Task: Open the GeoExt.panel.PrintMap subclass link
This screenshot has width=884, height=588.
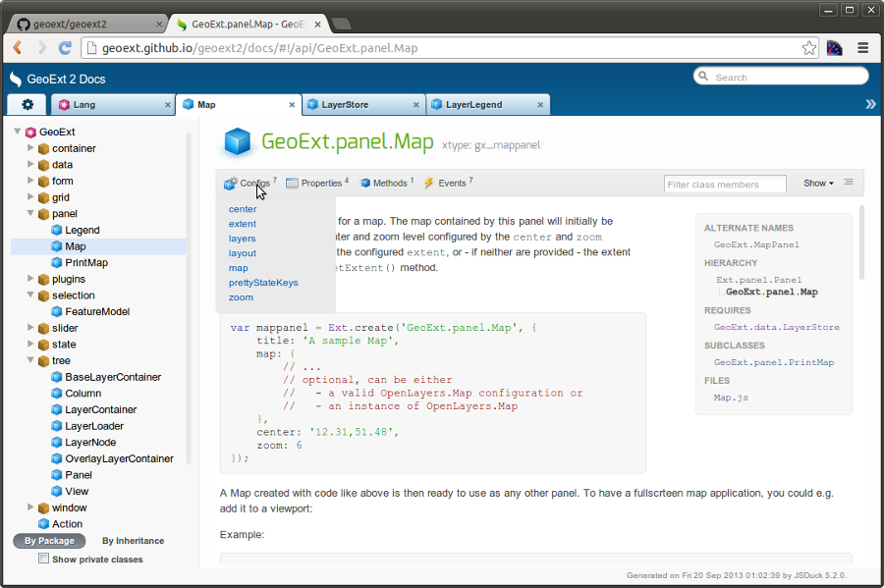Action: 774,362
